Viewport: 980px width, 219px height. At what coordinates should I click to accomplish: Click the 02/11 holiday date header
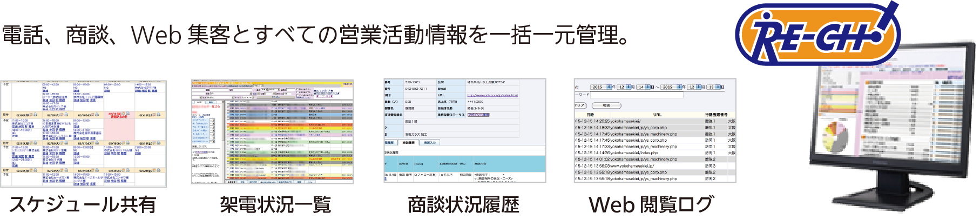click(x=119, y=115)
